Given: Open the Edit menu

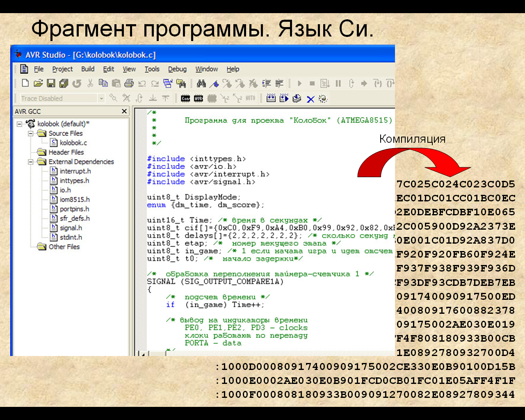Looking at the screenshot, I should (x=108, y=69).
